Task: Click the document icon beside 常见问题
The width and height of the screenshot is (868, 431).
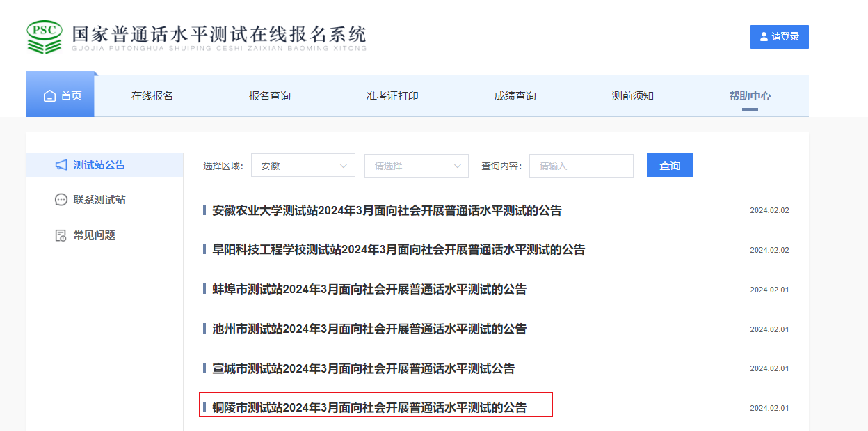Action: [x=61, y=235]
